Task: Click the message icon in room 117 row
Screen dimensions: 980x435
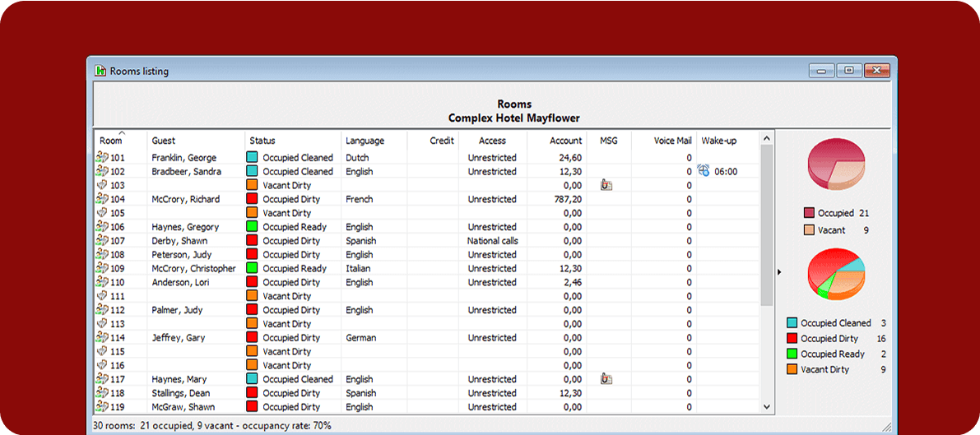Action: 606,379
